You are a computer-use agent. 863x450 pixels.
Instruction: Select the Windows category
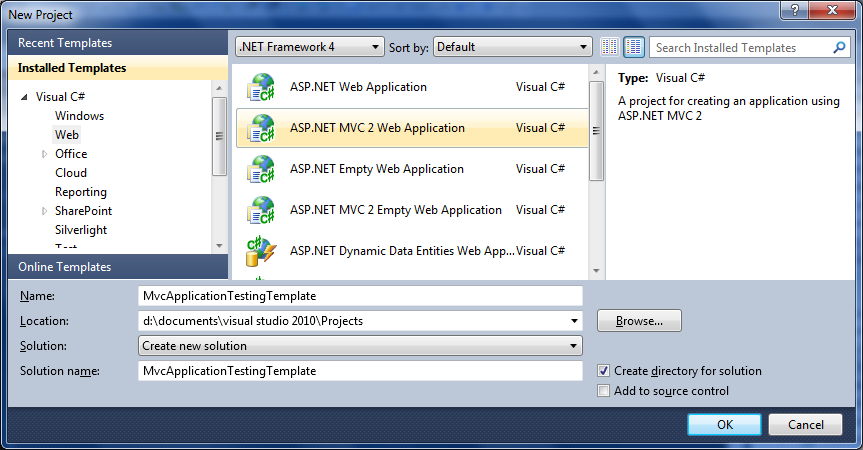79,116
